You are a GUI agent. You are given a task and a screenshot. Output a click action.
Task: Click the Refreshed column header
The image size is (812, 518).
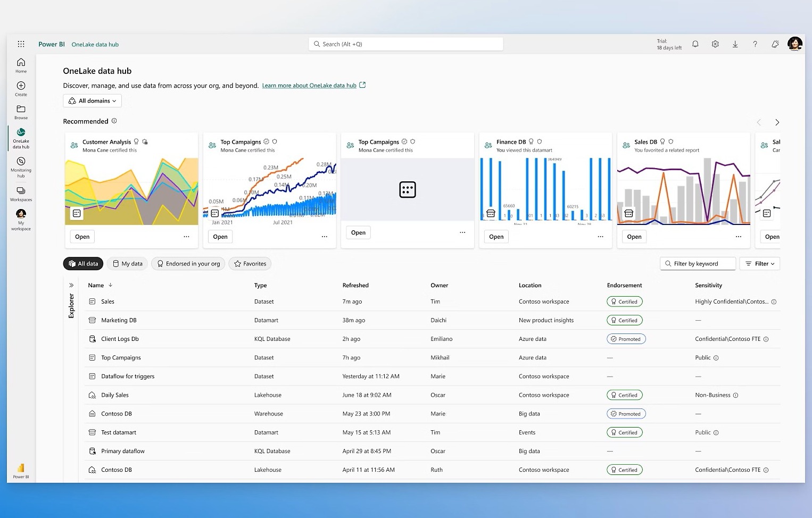pyautogui.click(x=355, y=286)
